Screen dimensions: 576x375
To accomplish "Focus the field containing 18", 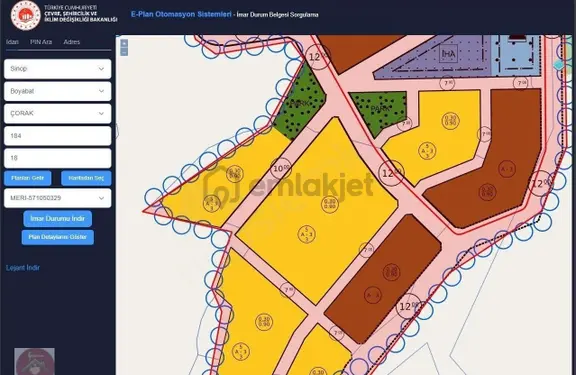I will coord(58,158).
